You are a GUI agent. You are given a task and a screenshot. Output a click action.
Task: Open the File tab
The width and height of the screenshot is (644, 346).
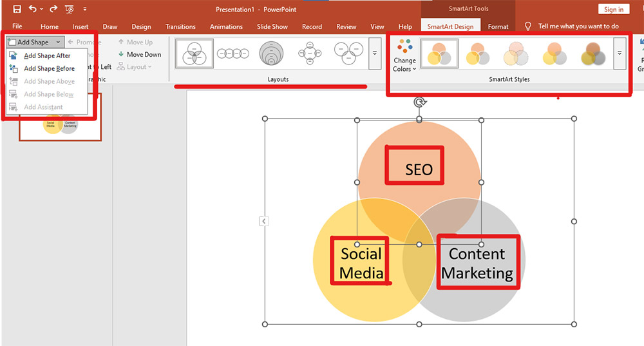17,26
